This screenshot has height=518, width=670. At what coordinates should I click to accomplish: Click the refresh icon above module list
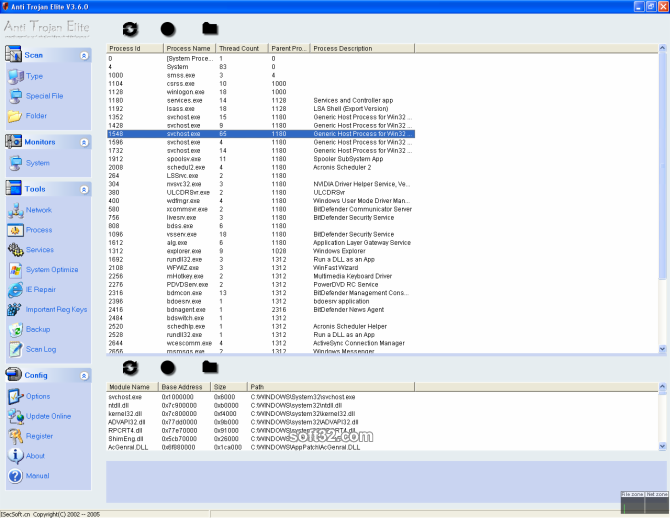[130, 368]
